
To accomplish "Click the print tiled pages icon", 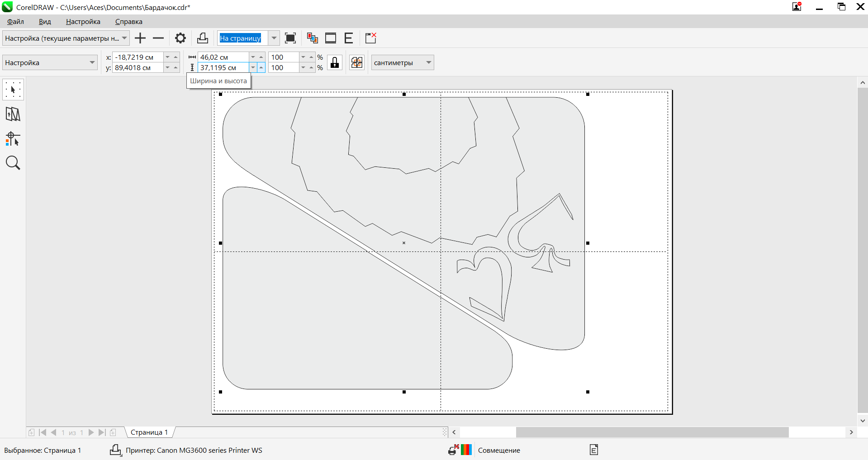I will [x=357, y=62].
